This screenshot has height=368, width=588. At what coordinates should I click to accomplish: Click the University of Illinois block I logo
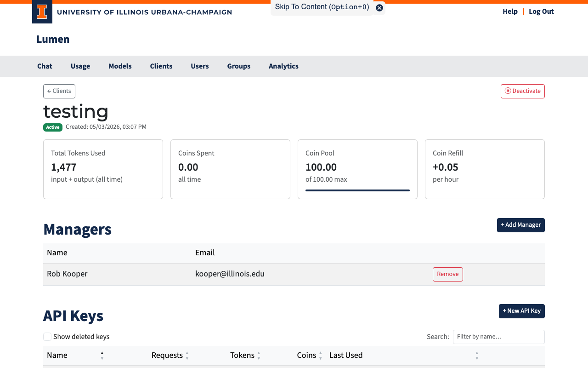click(x=42, y=11)
